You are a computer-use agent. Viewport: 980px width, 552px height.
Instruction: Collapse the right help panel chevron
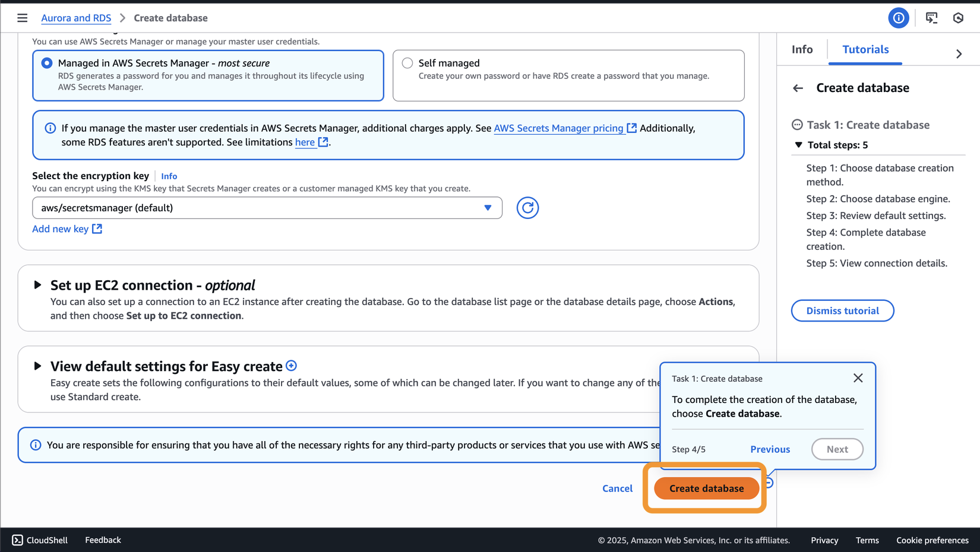[x=959, y=53]
